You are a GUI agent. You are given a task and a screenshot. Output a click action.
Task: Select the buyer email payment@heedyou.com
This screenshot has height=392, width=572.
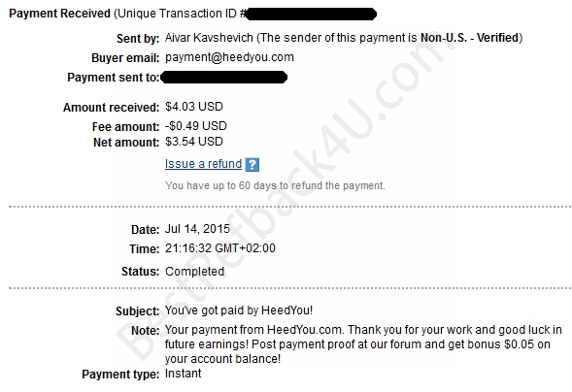pyautogui.click(x=229, y=57)
